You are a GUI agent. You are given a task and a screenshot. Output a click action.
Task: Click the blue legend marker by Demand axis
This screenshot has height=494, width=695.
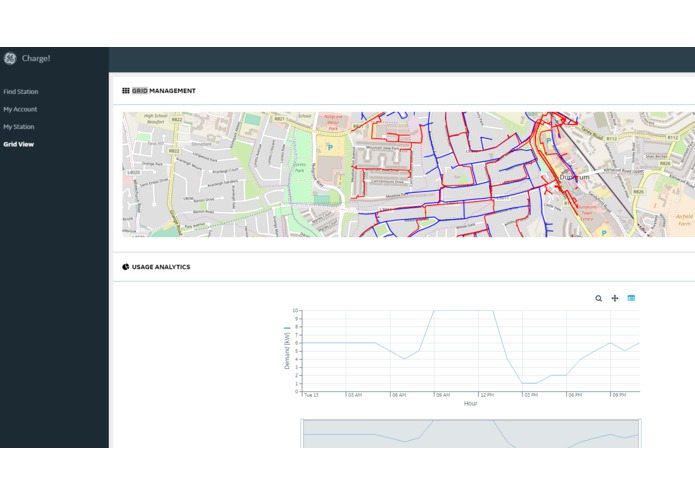(x=287, y=328)
